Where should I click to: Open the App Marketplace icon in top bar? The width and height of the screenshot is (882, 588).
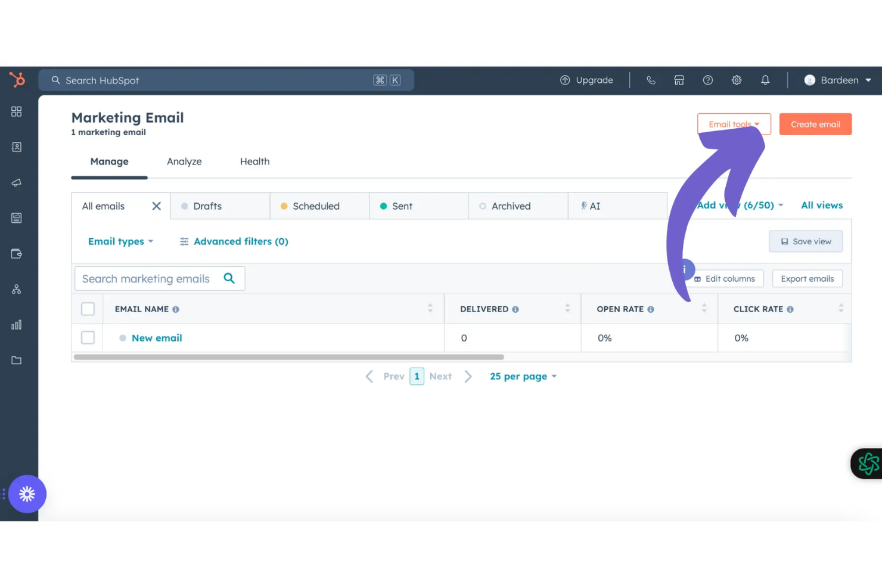(679, 80)
